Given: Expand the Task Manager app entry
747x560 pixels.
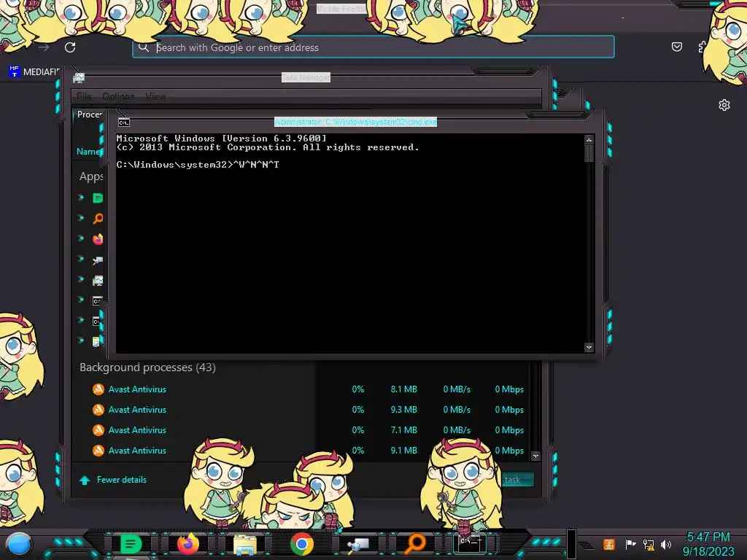Looking at the screenshot, I should (80, 279).
